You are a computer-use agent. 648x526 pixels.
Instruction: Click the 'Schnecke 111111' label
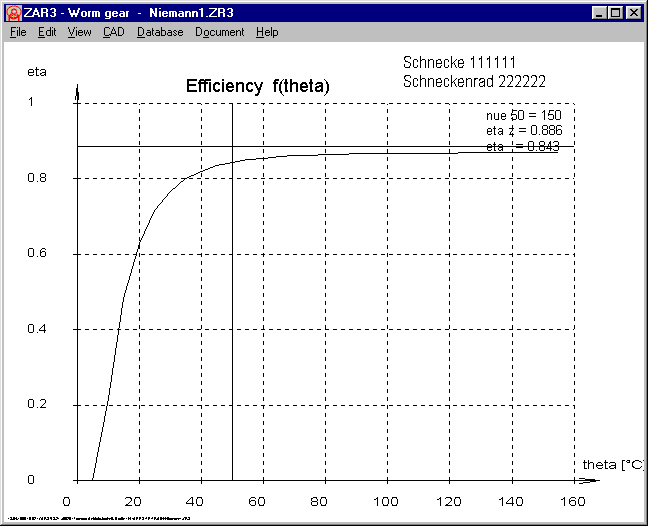[x=458, y=62]
